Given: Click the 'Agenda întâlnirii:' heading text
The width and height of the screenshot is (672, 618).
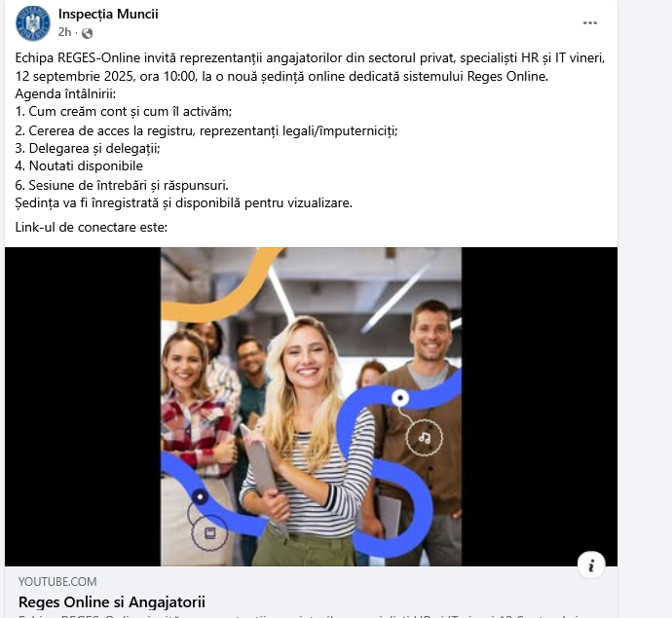Looking at the screenshot, I should pos(65,93).
